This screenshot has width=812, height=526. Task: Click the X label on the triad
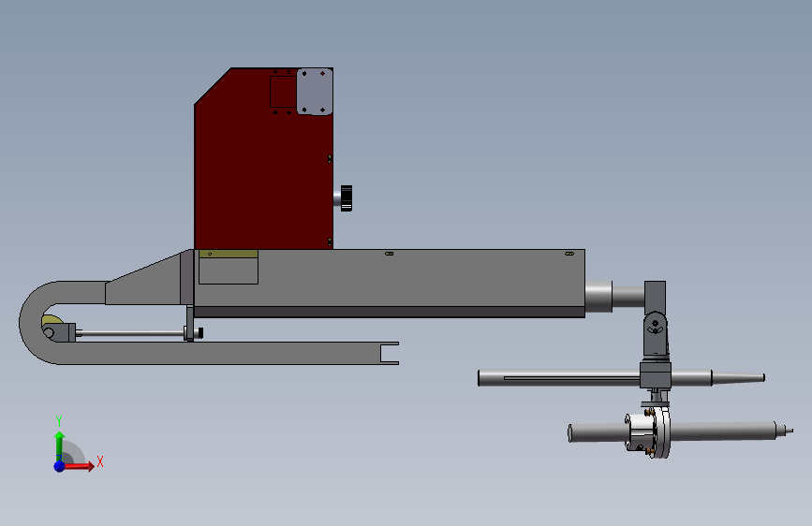coord(100,461)
